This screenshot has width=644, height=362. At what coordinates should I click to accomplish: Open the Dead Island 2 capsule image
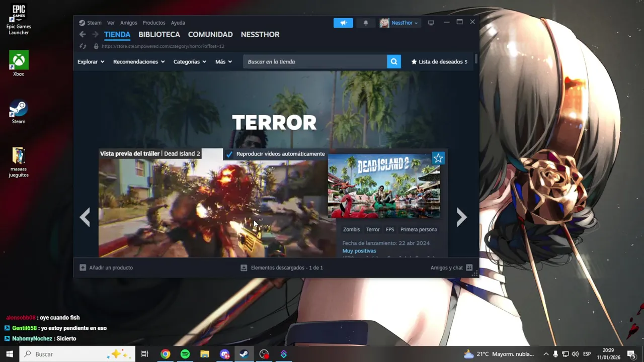coord(384,186)
